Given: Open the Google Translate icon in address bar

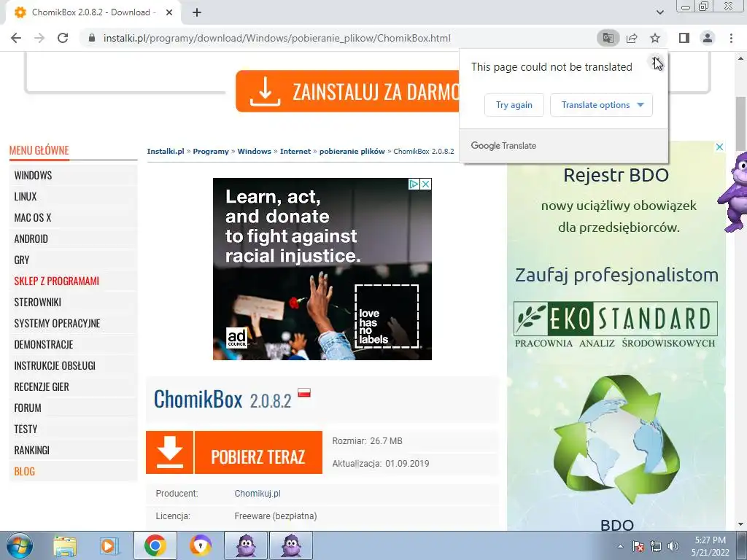Looking at the screenshot, I should 608,38.
